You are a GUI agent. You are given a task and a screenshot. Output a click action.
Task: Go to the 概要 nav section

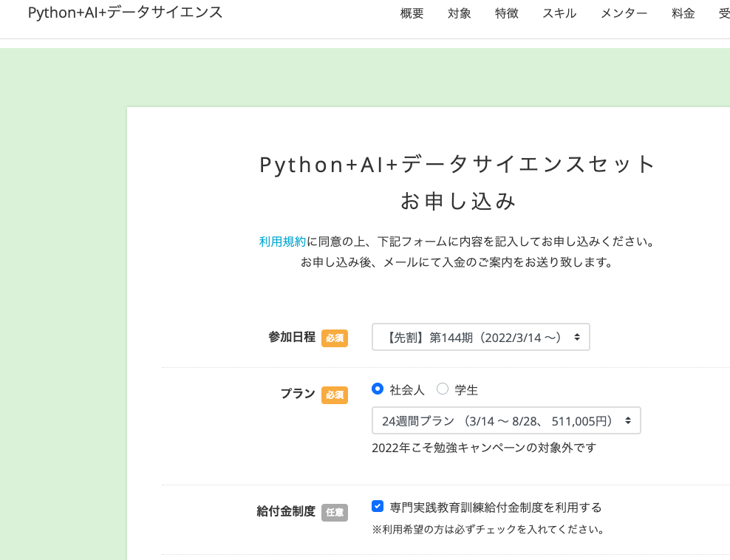pos(412,13)
